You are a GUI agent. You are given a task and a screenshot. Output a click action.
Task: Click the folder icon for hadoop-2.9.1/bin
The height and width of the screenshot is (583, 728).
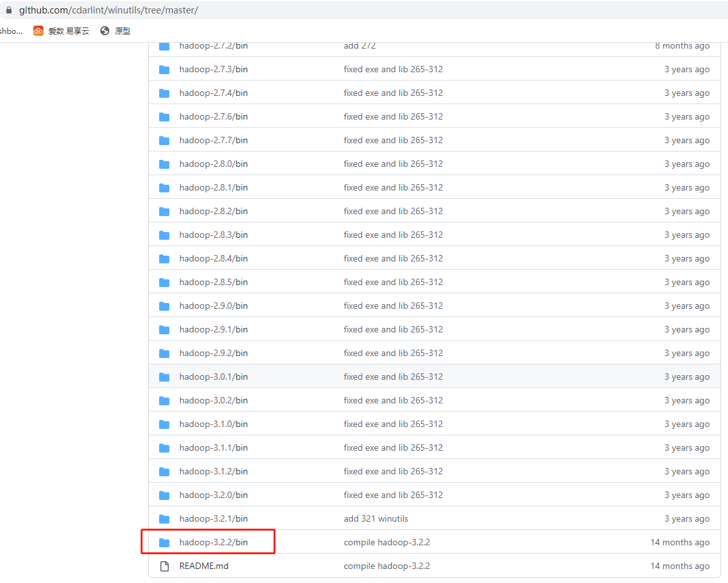pos(164,330)
